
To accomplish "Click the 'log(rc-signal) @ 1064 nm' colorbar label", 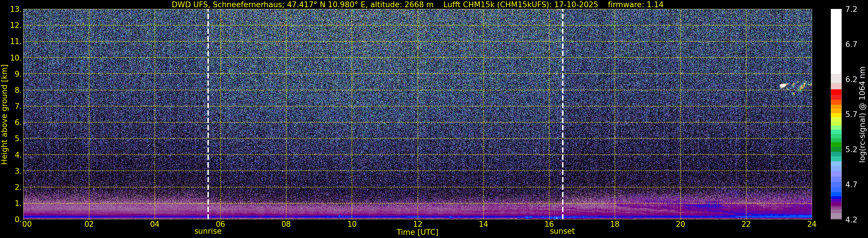I will 863,114.
